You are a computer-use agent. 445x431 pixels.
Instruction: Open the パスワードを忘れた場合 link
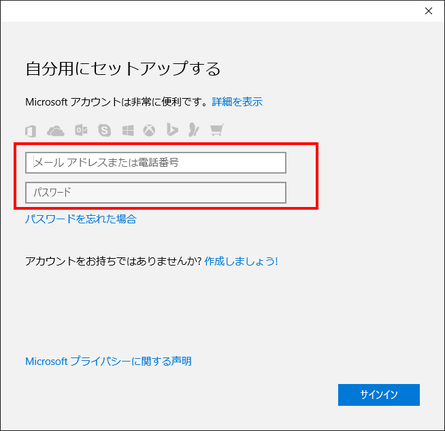(81, 219)
